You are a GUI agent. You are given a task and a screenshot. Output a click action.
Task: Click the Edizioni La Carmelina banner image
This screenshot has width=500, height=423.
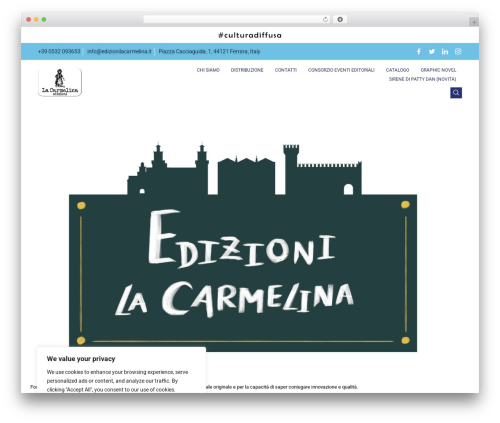(243, 247)
